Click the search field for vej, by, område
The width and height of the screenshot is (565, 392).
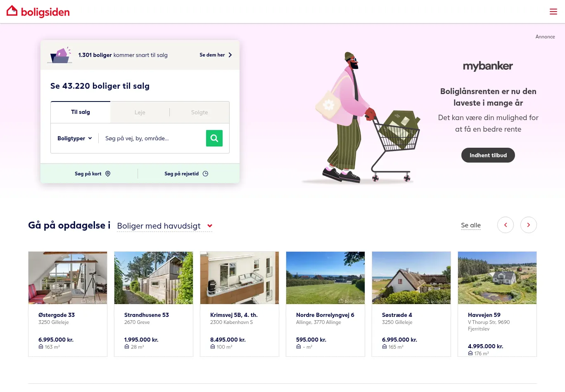tap(152, 138)
